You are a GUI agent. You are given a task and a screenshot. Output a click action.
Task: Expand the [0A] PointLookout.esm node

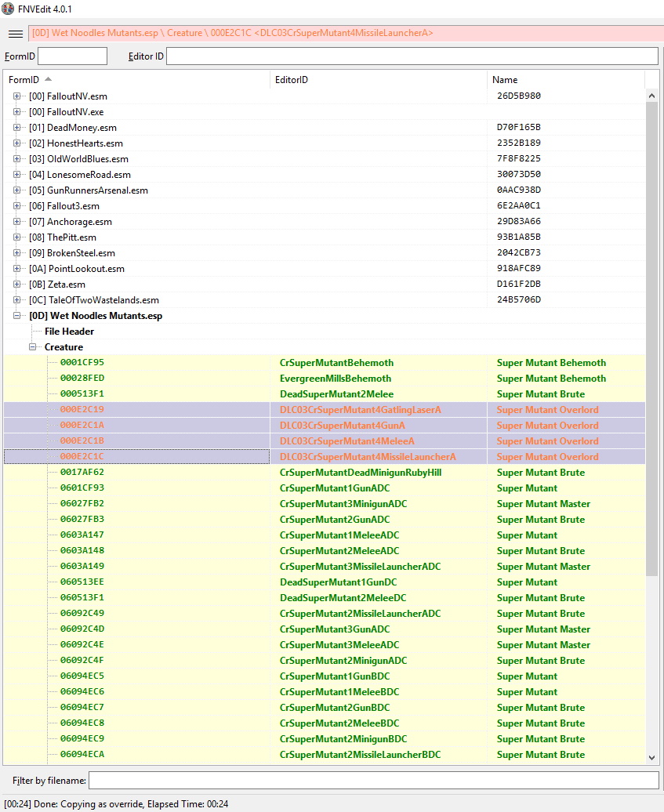pyautogui.click(x=17, y=269)
